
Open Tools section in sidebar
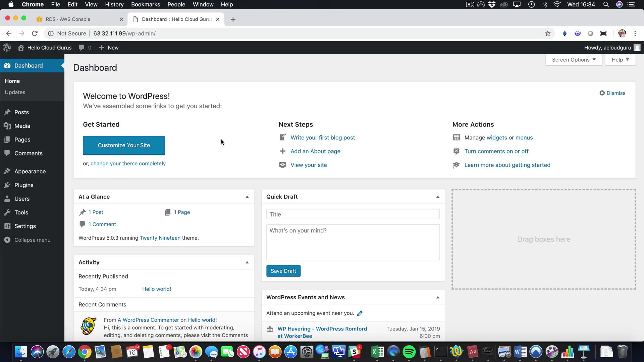pyautogui.click(x=21, y=213)
